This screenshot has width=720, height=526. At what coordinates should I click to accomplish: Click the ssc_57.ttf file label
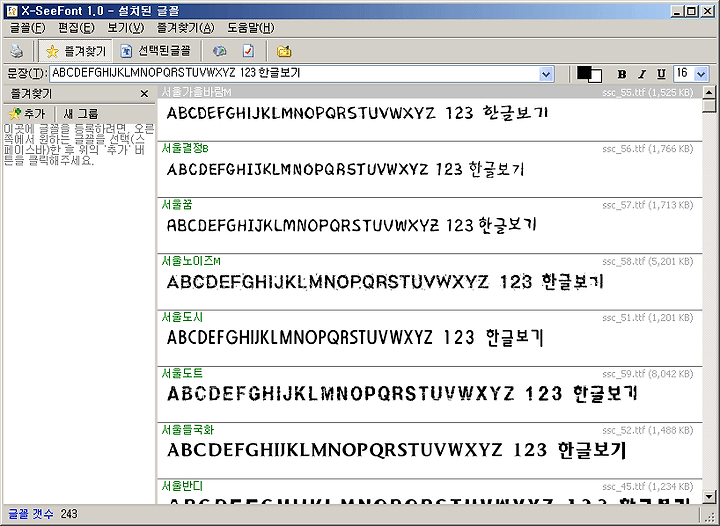coord(647,205)
